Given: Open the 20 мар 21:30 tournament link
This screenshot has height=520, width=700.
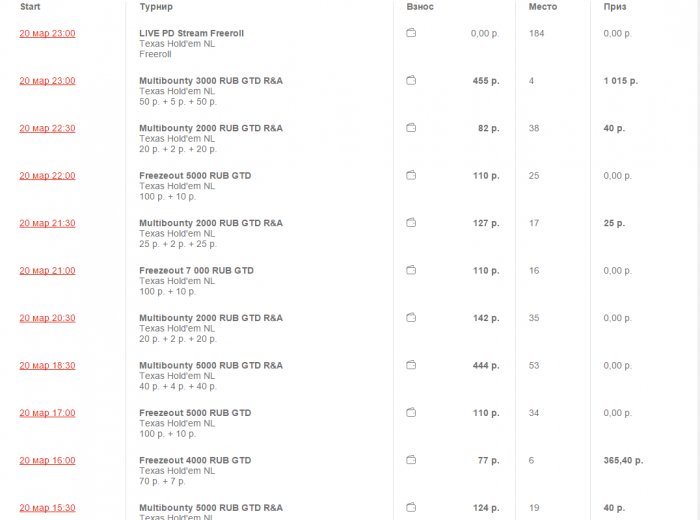Looking at the screenshot, I should [x=47, y=223].
